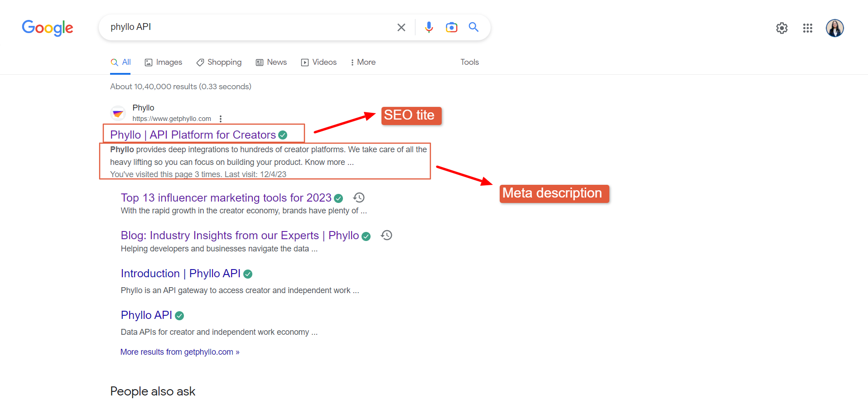868x400 pixels.
Task: Go to the Google logo homepage
Action: (x=48, y=28)
